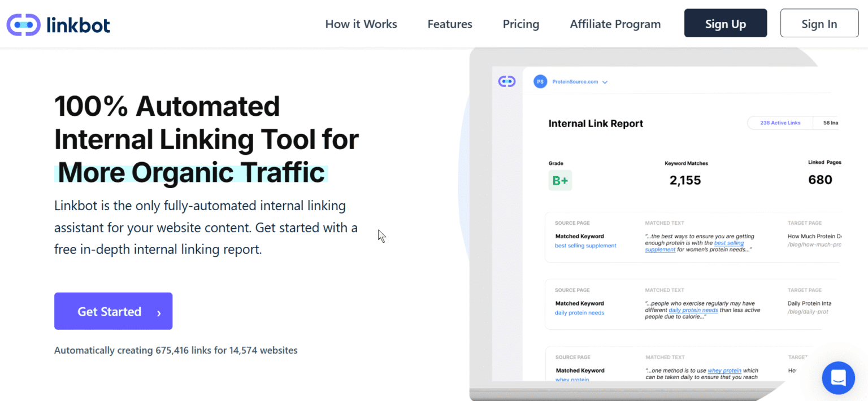Open the Pricing menu item
868x401 pixels.
pos(520,24)
